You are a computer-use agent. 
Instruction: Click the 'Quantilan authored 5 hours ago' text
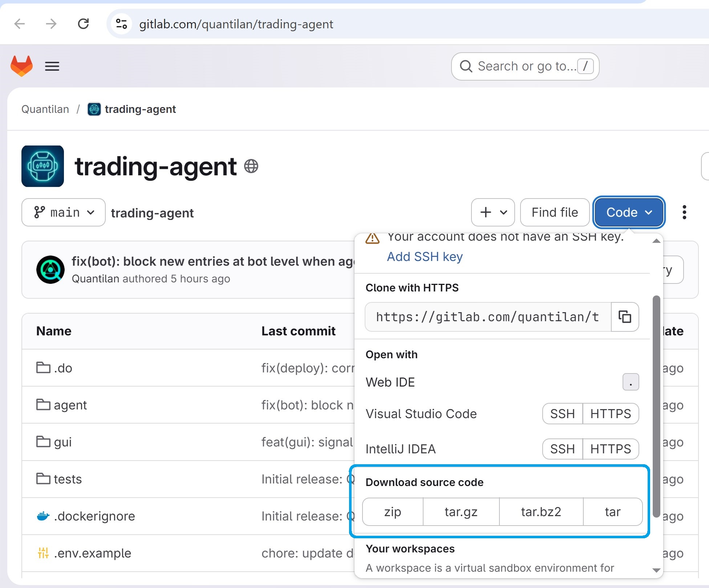click(x=151, y=279)
